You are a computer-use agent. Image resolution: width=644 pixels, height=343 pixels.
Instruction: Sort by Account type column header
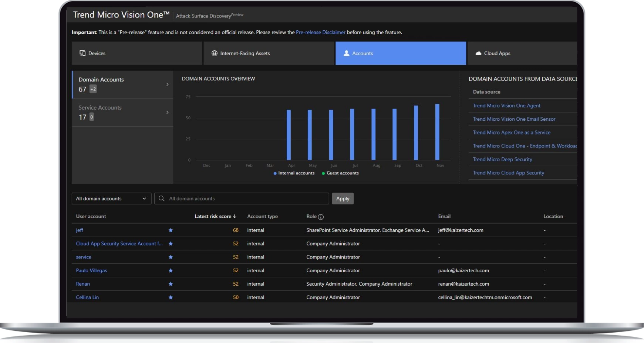click(x=262, y=216)
